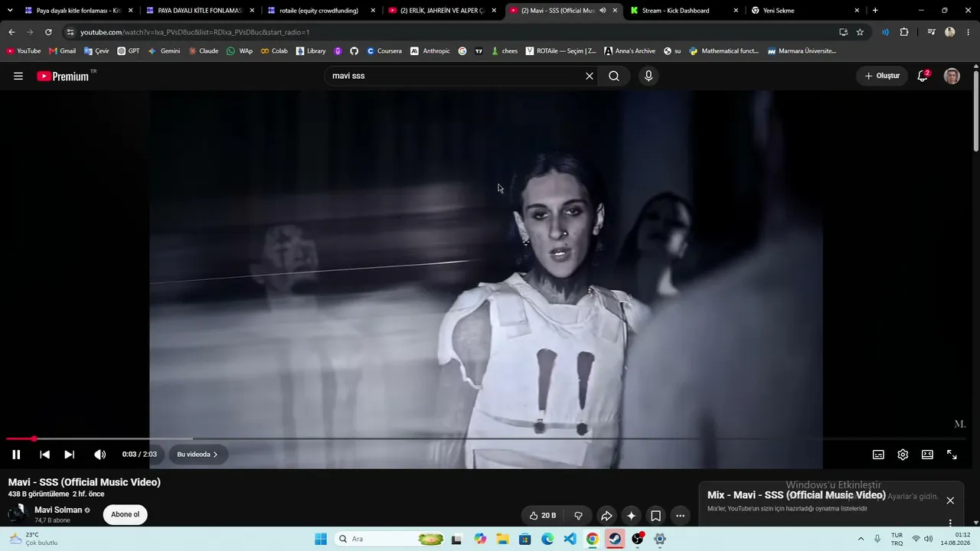Toggle subtitles in the video player
Viewport: 980px width, 551px height.
(x=878, y=455)
